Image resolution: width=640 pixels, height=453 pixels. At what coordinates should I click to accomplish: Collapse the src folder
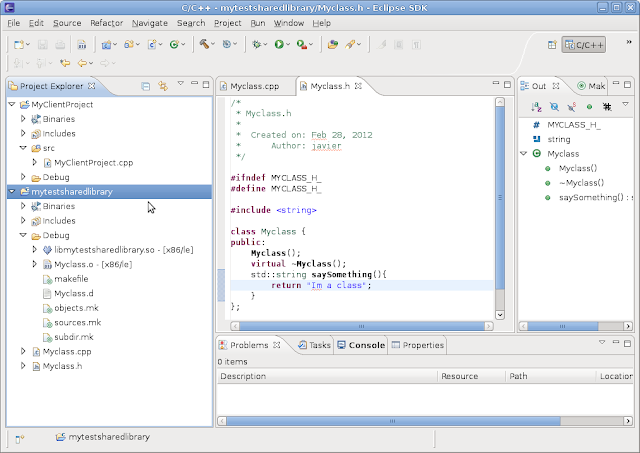23,148
